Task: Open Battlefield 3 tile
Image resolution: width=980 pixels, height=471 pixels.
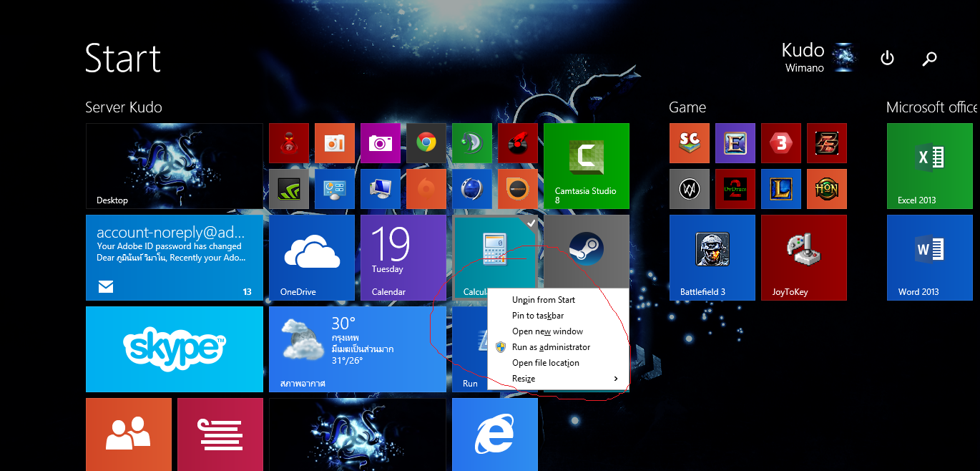Action: 712,258
